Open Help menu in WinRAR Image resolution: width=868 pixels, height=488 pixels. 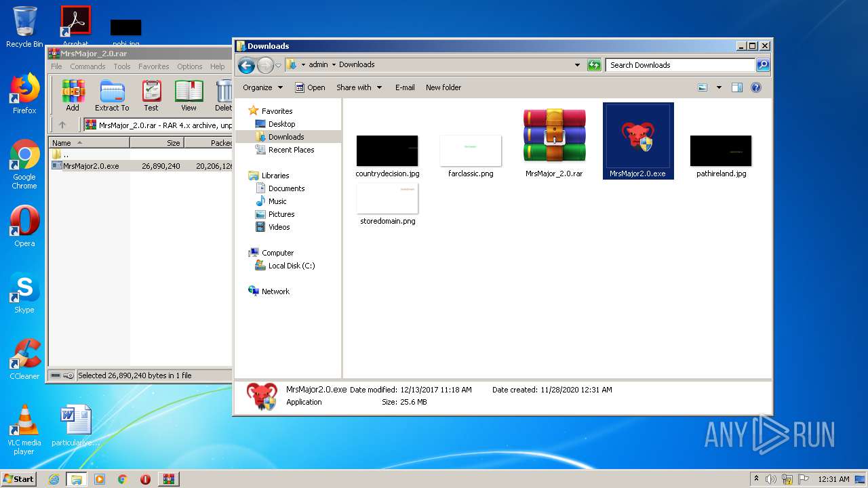[218, 66]
